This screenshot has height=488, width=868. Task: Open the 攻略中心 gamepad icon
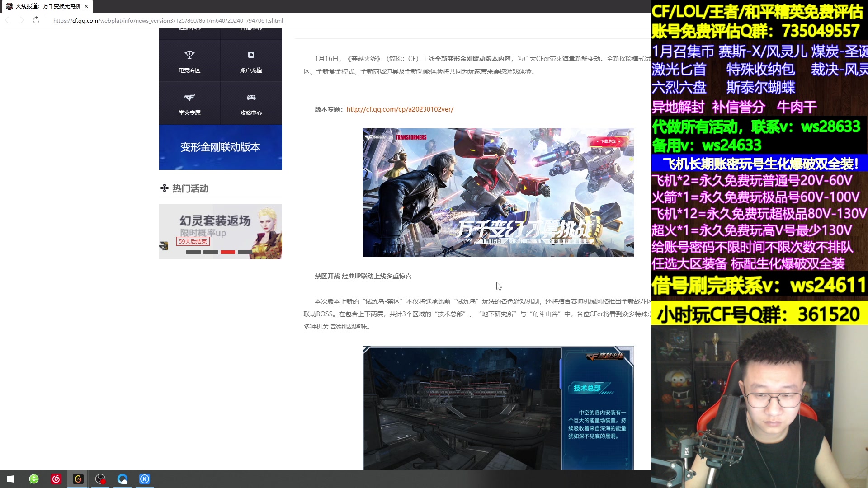pyautogui.click(x=251, y=97)
